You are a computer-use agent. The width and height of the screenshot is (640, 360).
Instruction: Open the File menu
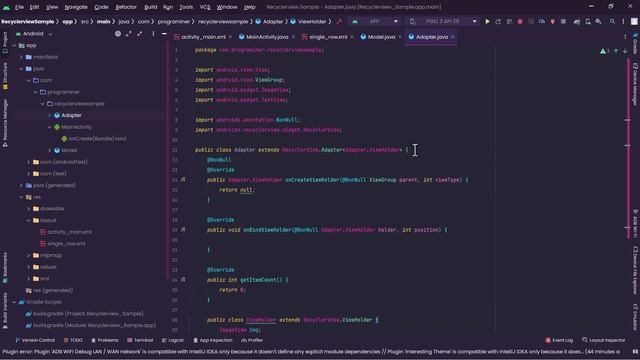19,7
